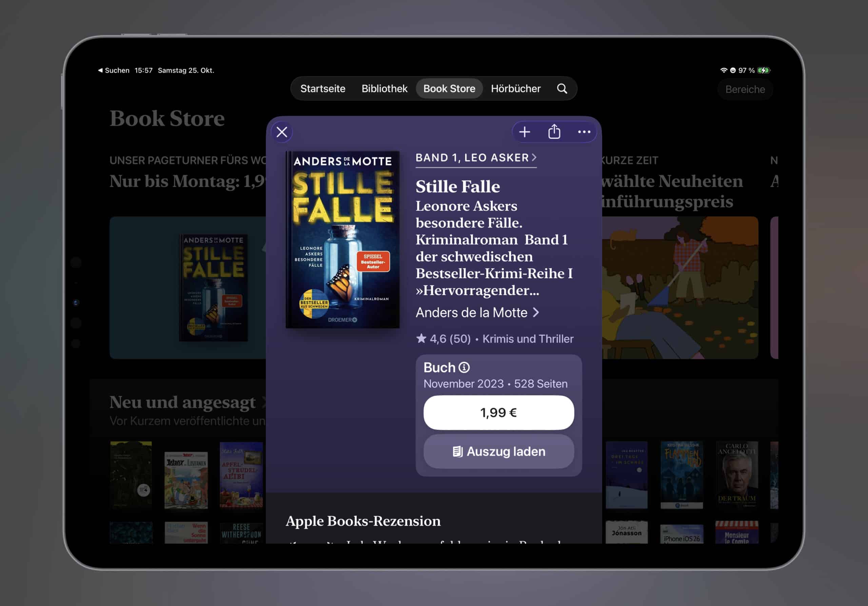868x606 pixels.
Task: Click the battery indicator in status bar
Action: coord(763,70)
